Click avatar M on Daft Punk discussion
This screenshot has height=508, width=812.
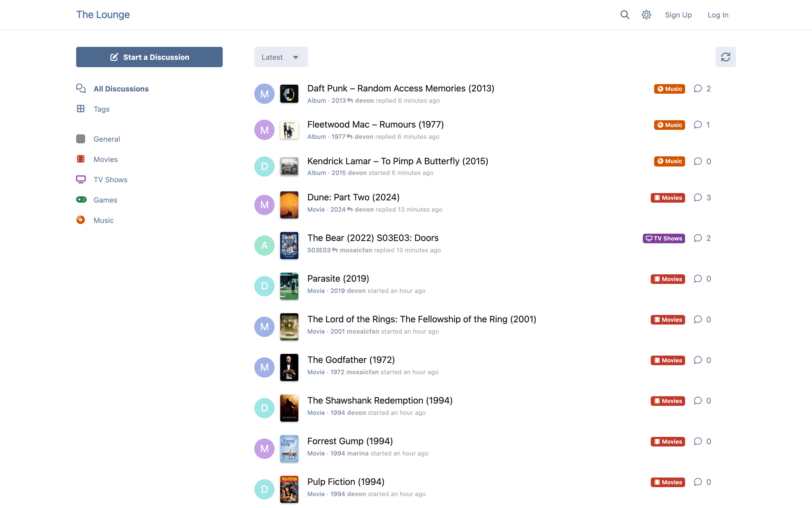[x=264, y=94]
